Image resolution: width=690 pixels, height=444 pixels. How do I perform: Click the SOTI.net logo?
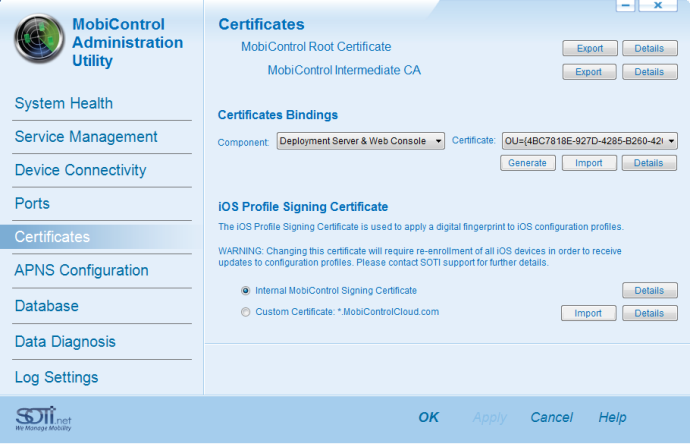pos(43,418)
